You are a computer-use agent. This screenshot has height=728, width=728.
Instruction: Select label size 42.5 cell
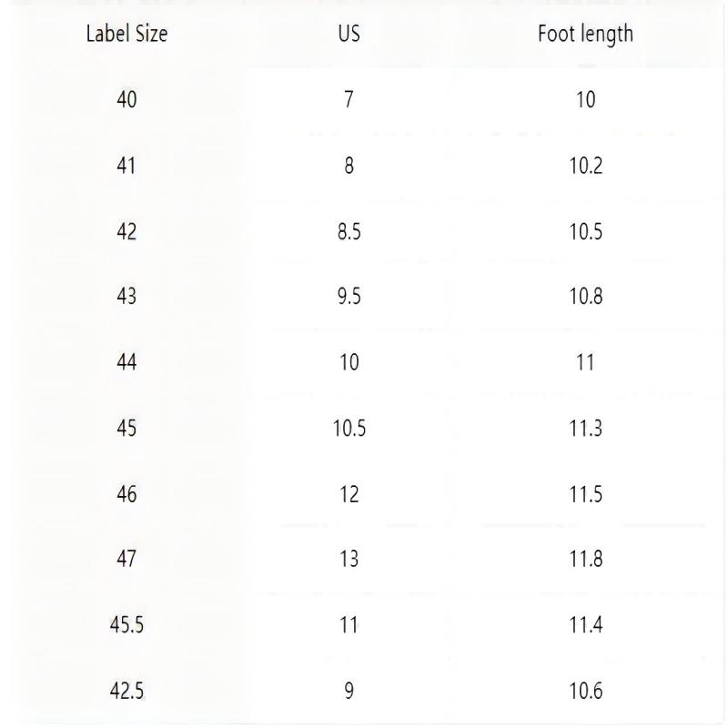pyautogui.click(x=126, y=691)
